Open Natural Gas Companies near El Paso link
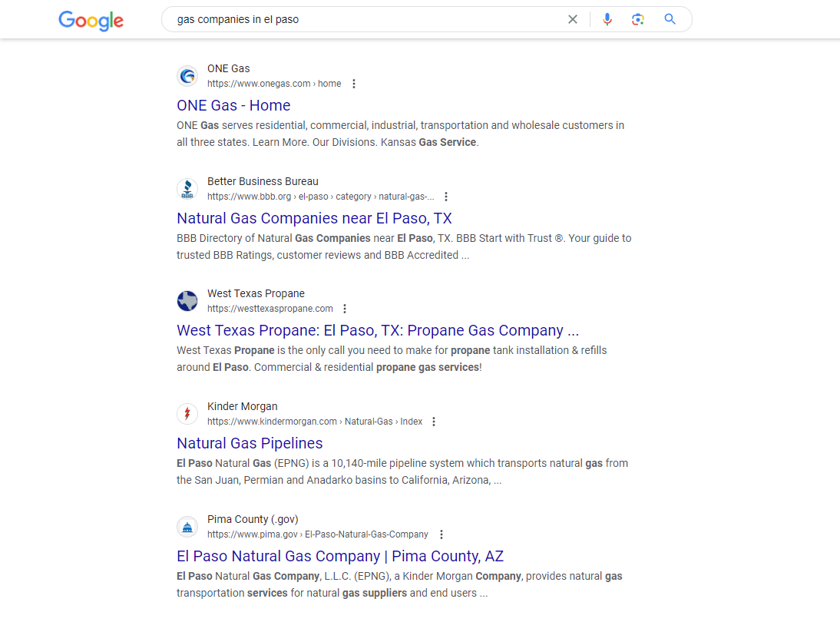840x622 pixels. [314, 218]
